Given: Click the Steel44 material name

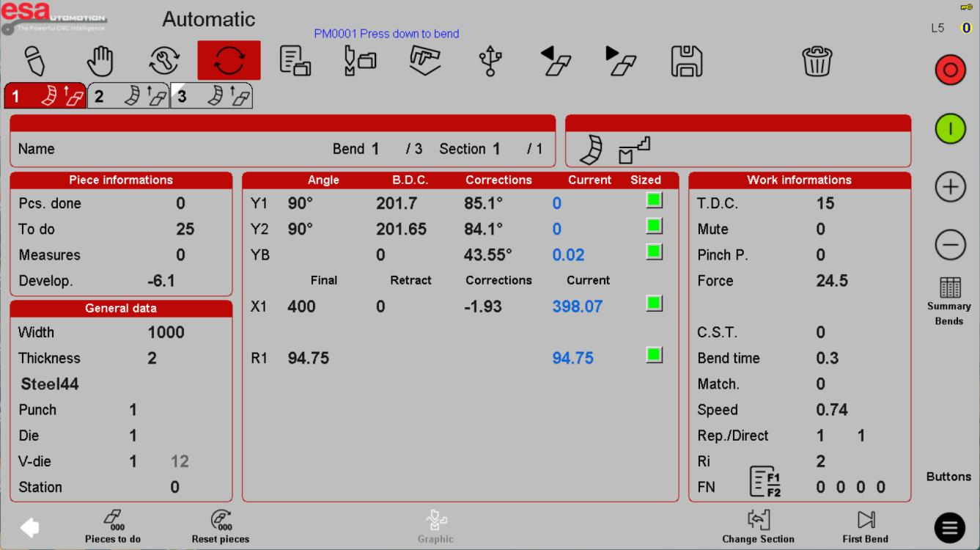Looking at the screenshot, I should [49, 384].
